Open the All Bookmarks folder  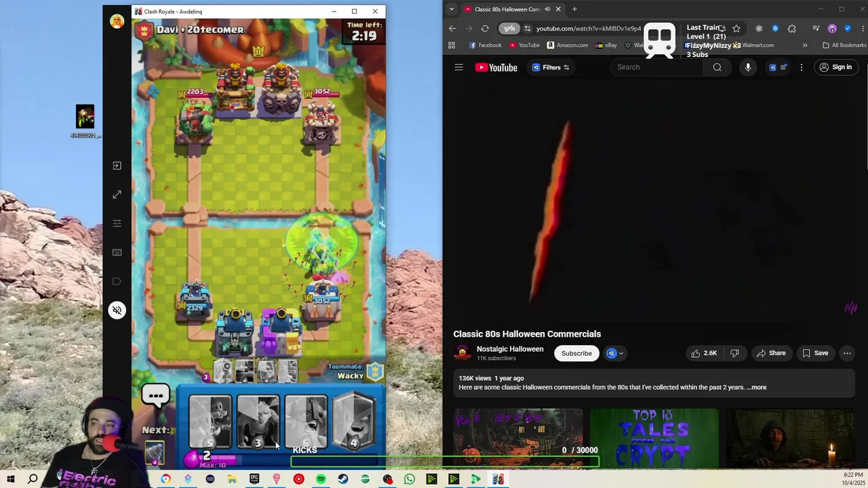click(844, 45)
